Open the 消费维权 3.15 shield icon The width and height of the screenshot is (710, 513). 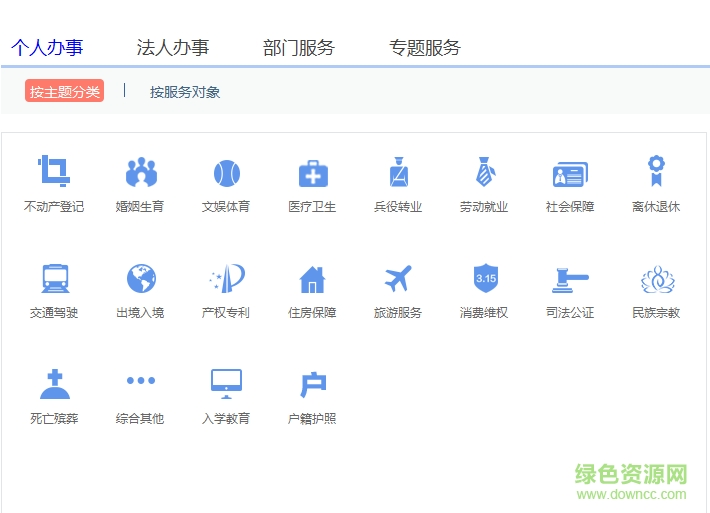pos(485,279)
